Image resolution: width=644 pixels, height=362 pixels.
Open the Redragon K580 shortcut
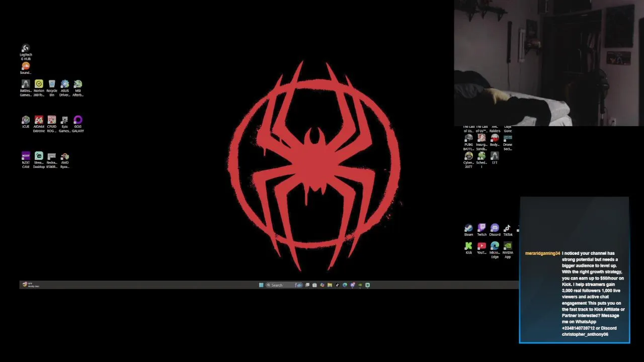(52, 160)
